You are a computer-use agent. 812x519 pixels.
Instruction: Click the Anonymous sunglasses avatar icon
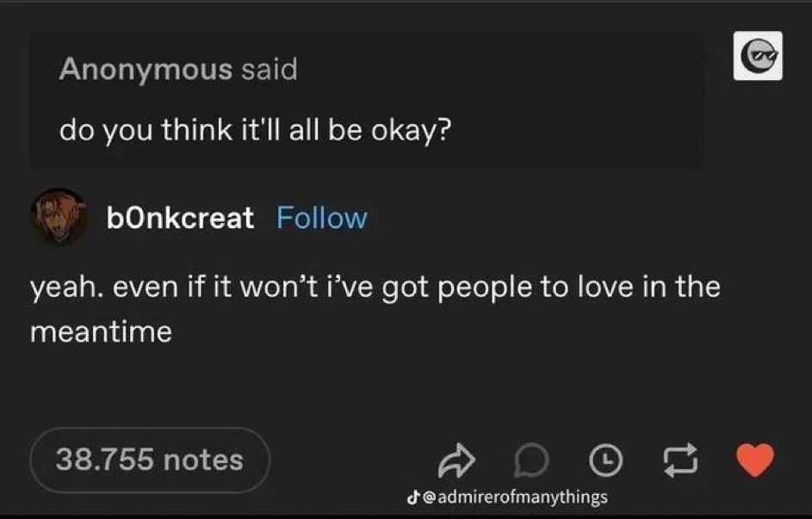pyautogui.click(x=758, y=56)
